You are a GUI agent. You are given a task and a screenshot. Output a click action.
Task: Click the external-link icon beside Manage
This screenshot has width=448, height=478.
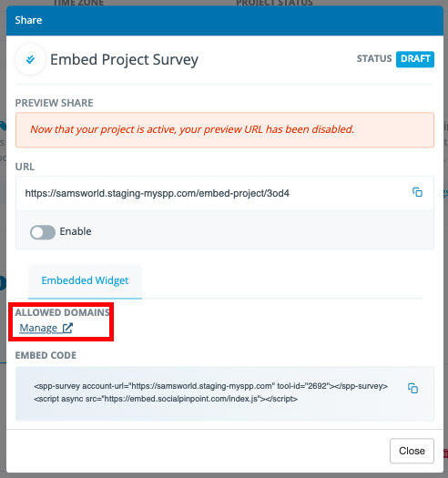(x=67, y=328)
